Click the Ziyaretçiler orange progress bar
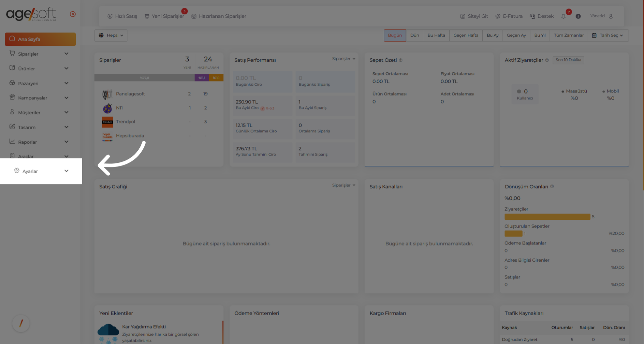Screen dimensions: 644x344 547,217
